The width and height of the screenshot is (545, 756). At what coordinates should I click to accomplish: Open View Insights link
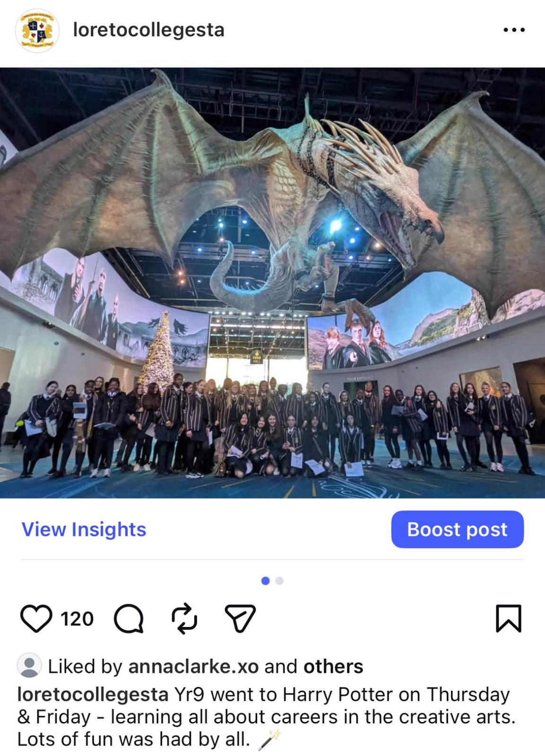(84, 529)
